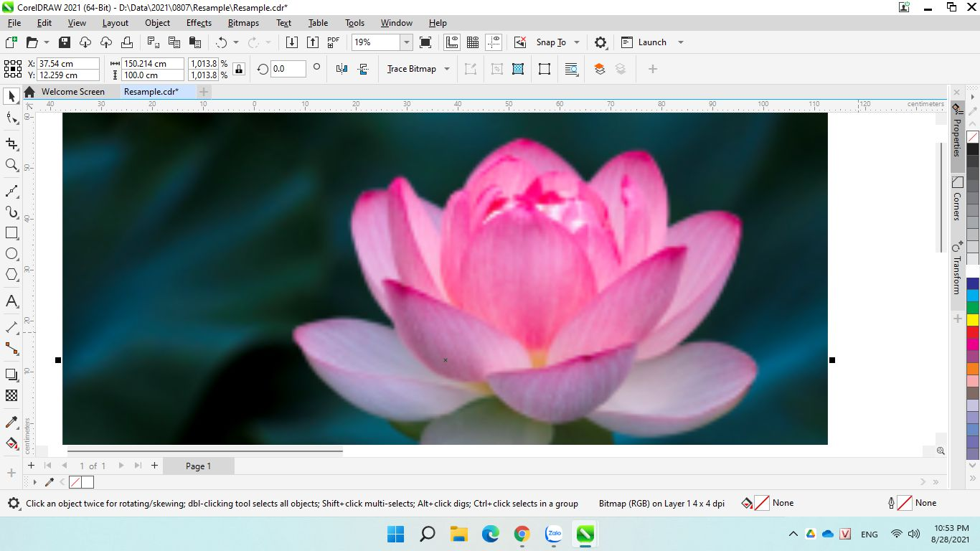Pick the yellow color swatch
This screenshot has height=551, width=980.
[x=973, y=320]
